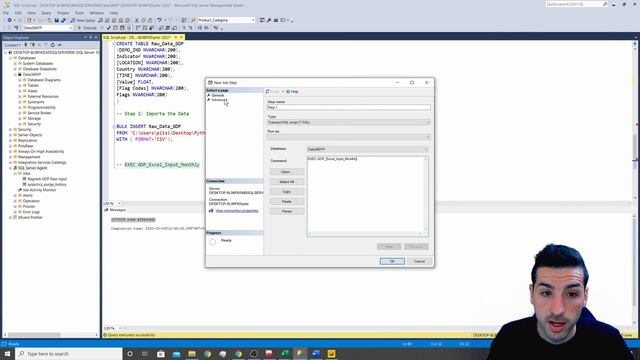Image resolution: width=640 pixels, height=360 pixels.
Task: Click the Copy button in the dialog
Action: [287, 191]
